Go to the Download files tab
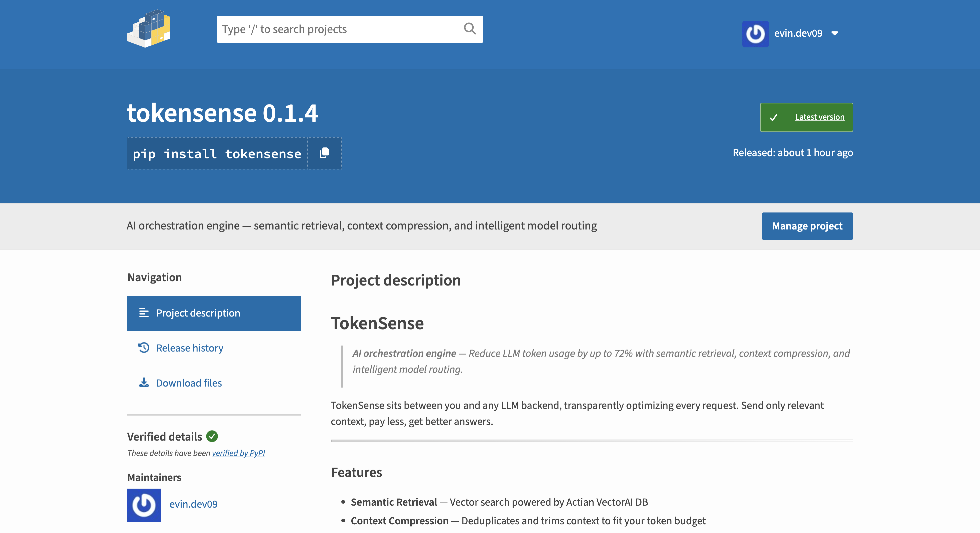 click(x=189, y=383)
